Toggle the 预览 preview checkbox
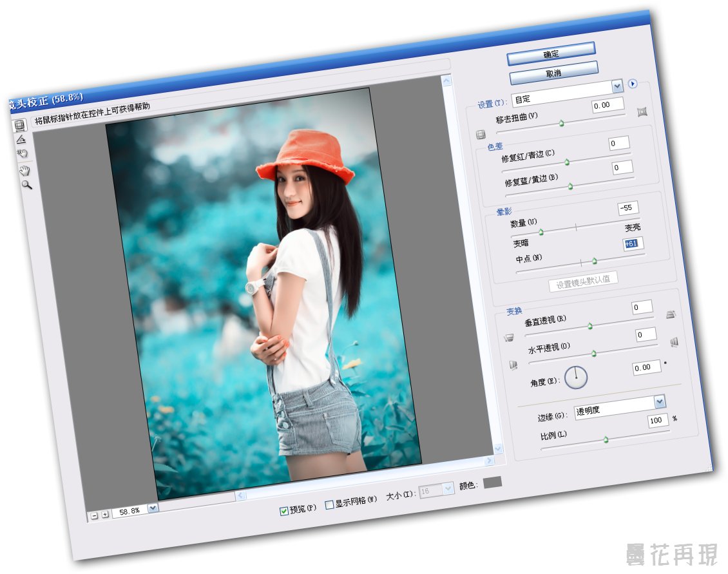 [x=284, y=512]
